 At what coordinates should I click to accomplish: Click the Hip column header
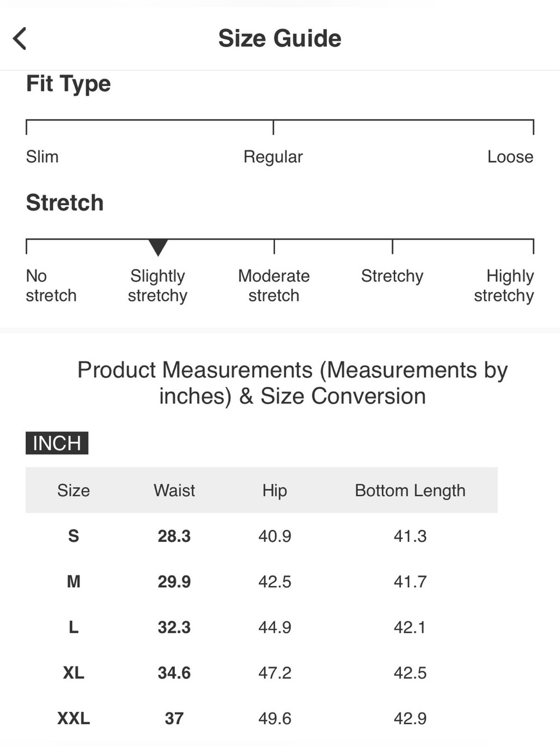[274, 490]
